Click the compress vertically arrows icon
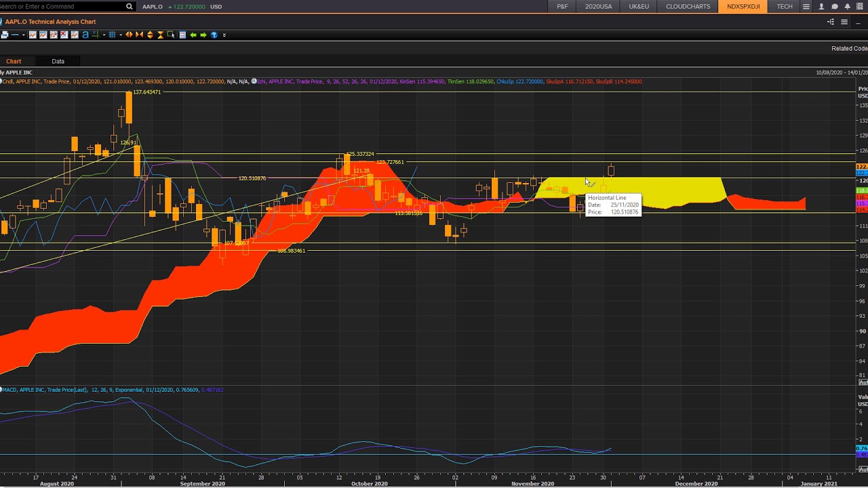This screenshot has height=488, width=868. (x=160, y=35)
